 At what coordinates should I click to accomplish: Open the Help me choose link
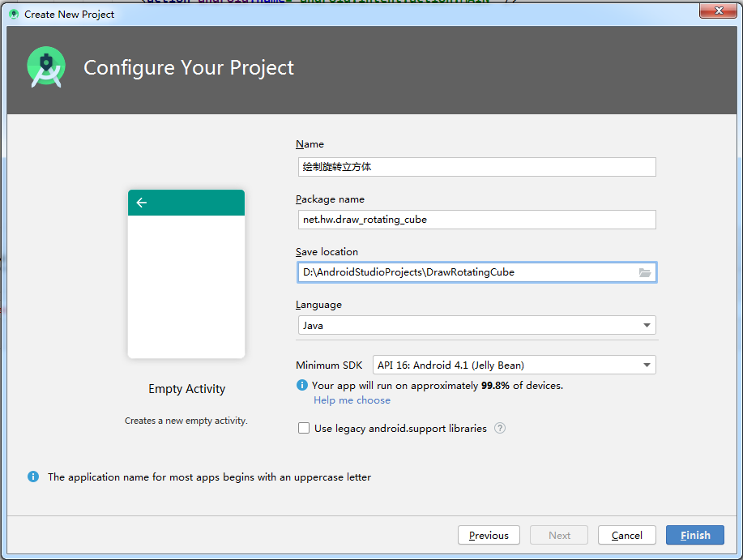pyautogui.click(x=352, y=400)
